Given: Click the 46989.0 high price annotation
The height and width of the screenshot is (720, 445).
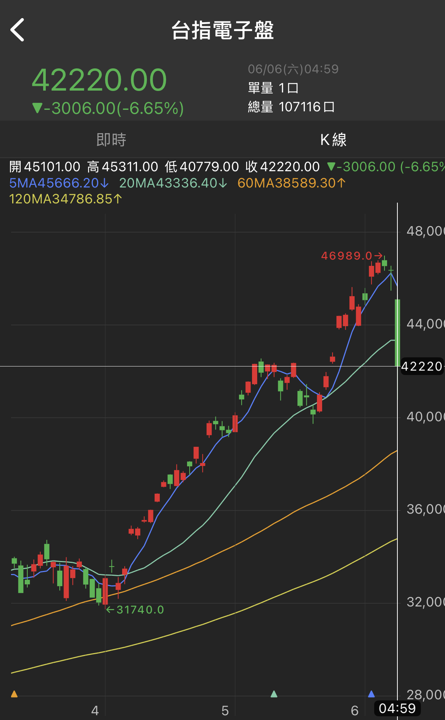Looking at the screenshot, I should 352,256.
